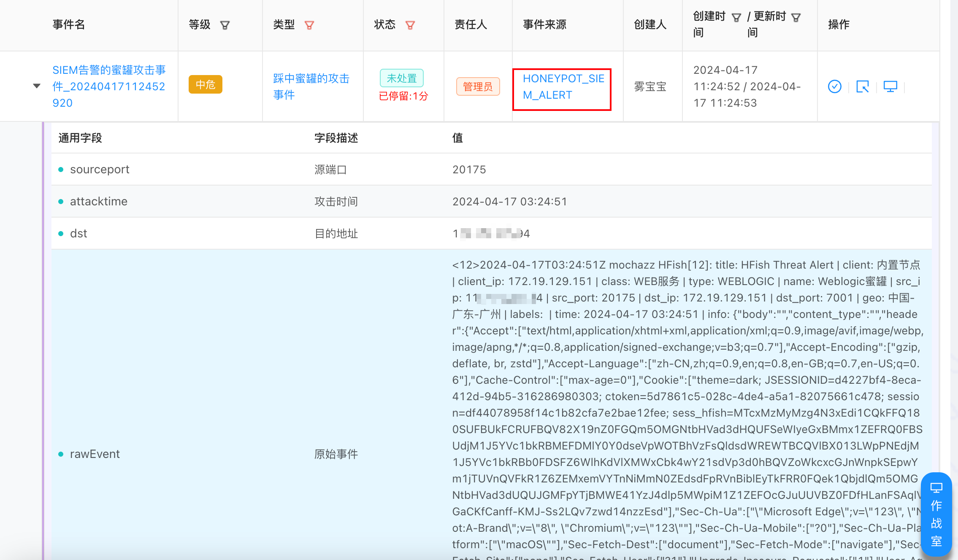Click the 事件名 column header
958x560 pixels.
point(69,24)
